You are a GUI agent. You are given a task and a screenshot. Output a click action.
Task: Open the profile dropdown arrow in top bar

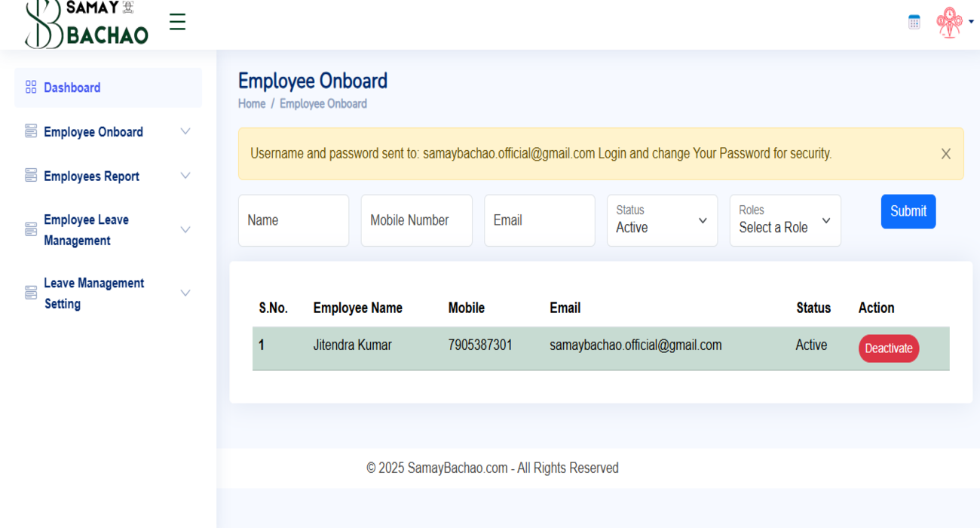[x=970, y=22]
